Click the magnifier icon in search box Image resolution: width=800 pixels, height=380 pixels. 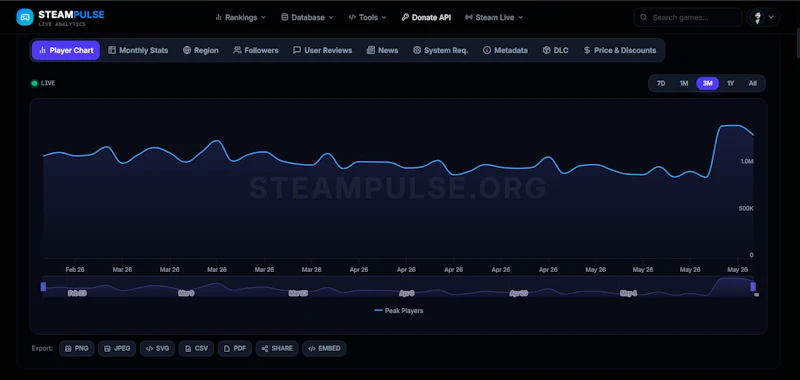click(x=644, y=17)
